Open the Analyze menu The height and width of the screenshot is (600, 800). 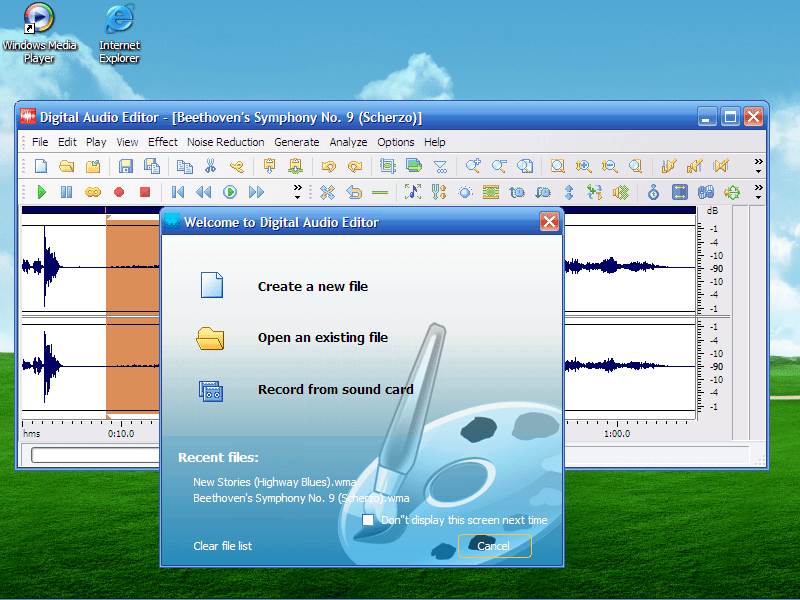tap(348, 142)
